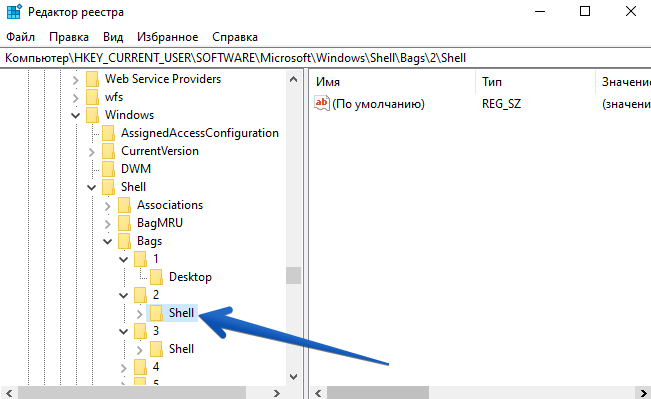Screen dimensions: 651x399
Task: Select the (По умолчанию) value name
Action: tap(378, 104)
